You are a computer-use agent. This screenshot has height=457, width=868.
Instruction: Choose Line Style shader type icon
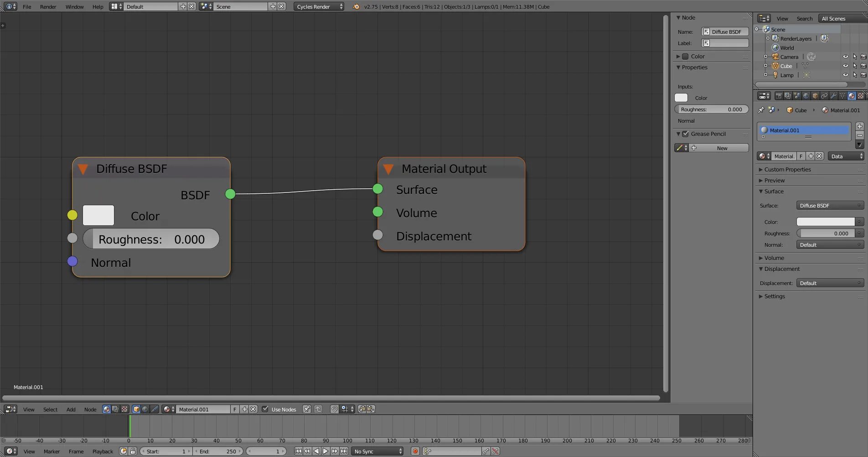click(155, 409)
